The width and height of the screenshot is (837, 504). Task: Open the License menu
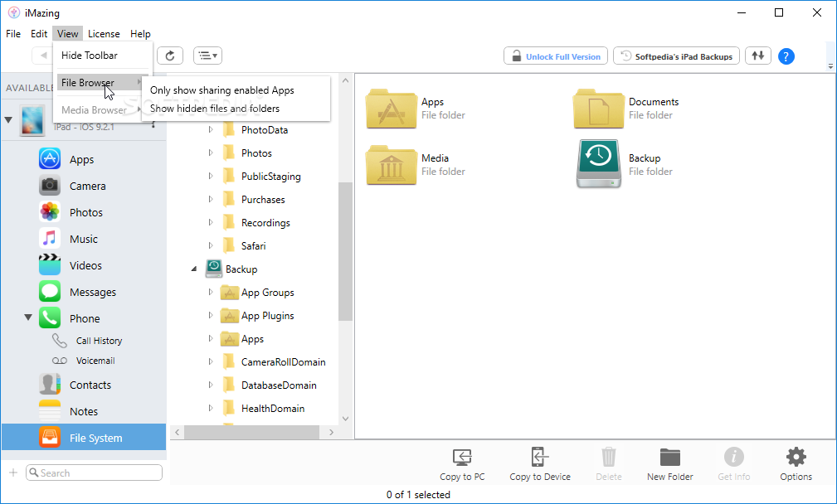click(104, 34)
